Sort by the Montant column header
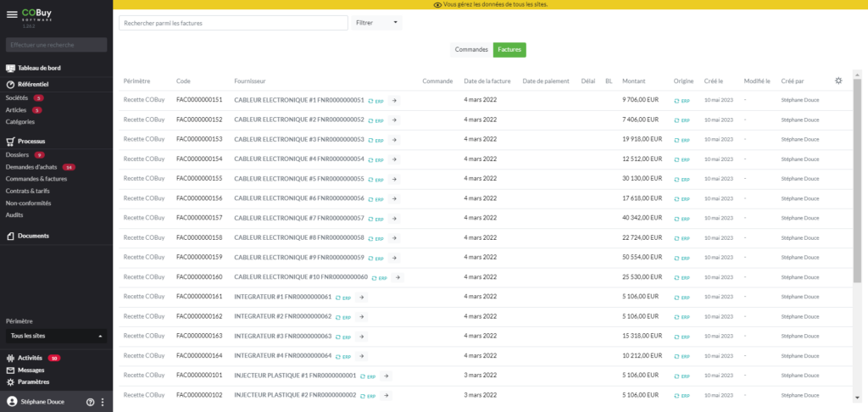Image resolution: width=868 pixels, height=412 pixels. click(x=633, y=81)
